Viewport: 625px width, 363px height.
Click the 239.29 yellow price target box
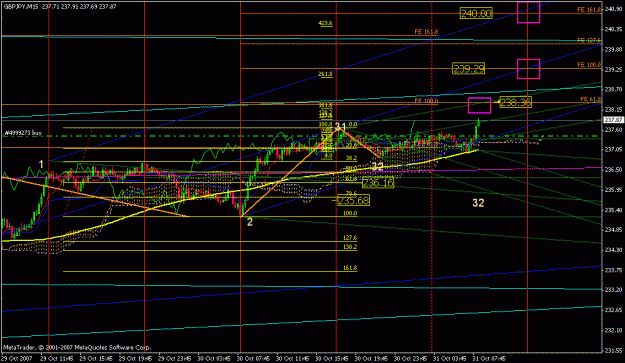click(x=469, y=69)
